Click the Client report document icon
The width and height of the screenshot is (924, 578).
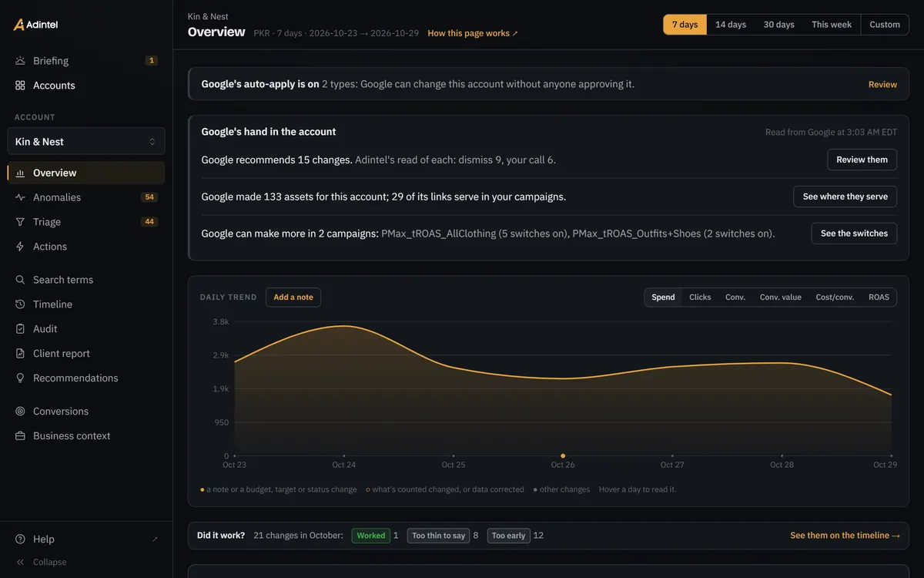20,354
